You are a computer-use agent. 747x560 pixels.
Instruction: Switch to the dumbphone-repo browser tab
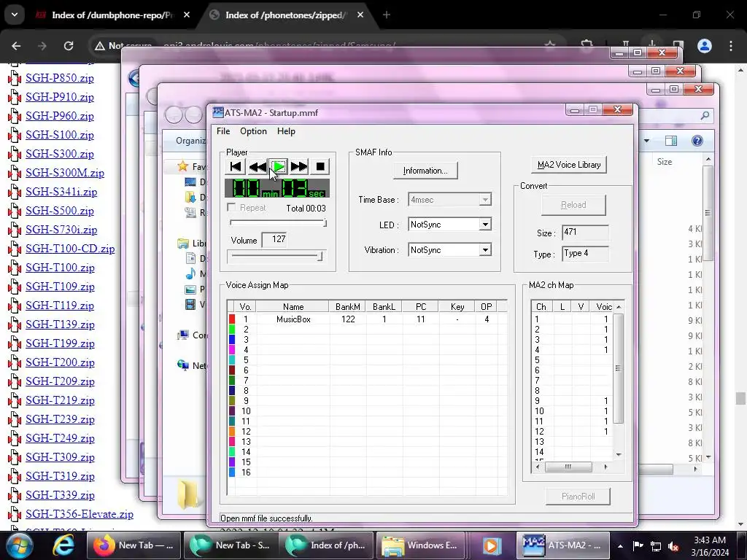[112, 15]
